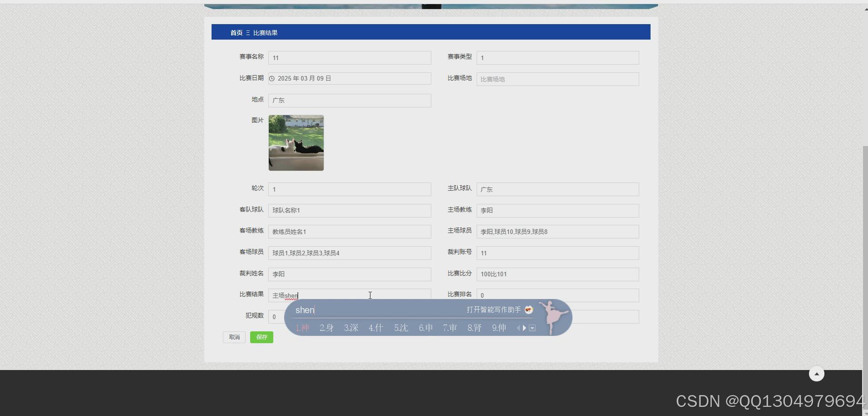Select IME candidate 4.什

(x=376, y=328)
